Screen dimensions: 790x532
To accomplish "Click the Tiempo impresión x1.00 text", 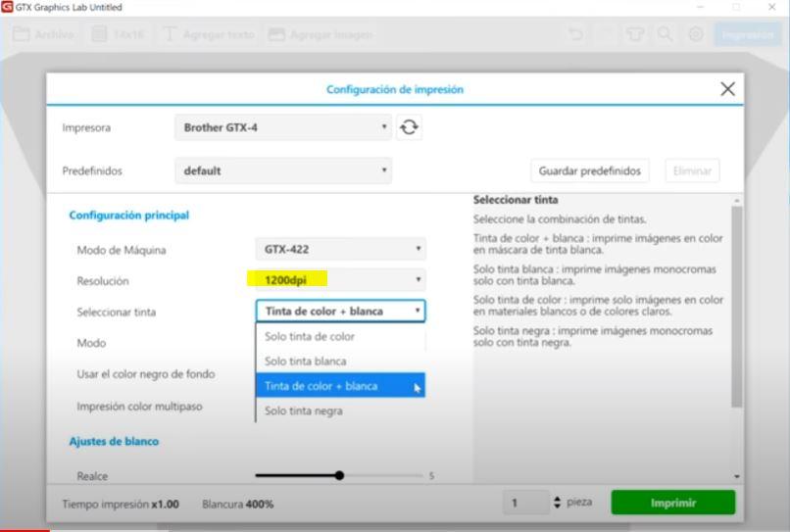I will tap(121, 504).
